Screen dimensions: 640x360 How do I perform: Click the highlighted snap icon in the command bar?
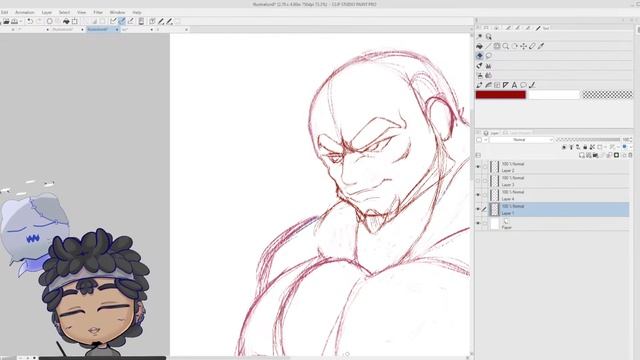coord(122,21)
